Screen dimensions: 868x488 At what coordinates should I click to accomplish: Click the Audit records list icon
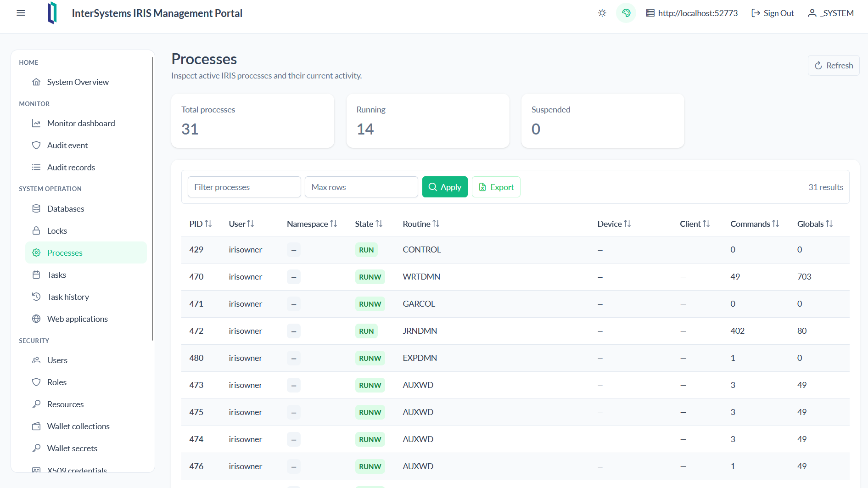[x=36, y=168]
